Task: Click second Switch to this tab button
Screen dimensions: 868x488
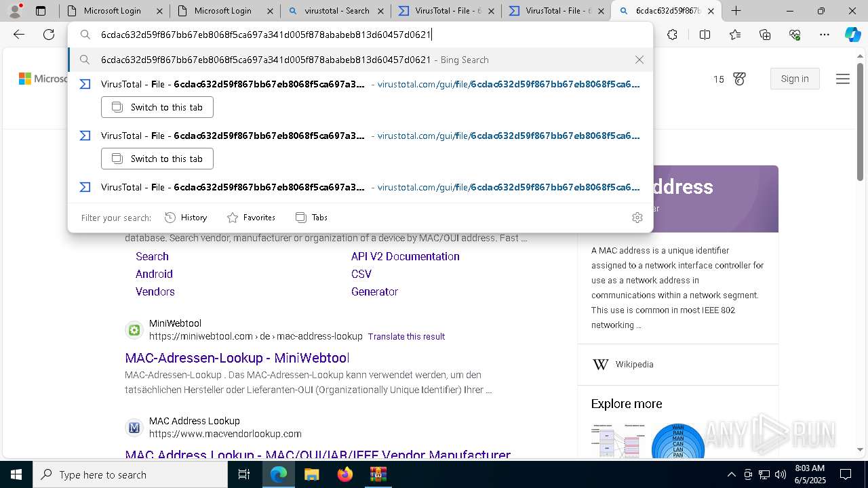Action: (x=157, y=159)
